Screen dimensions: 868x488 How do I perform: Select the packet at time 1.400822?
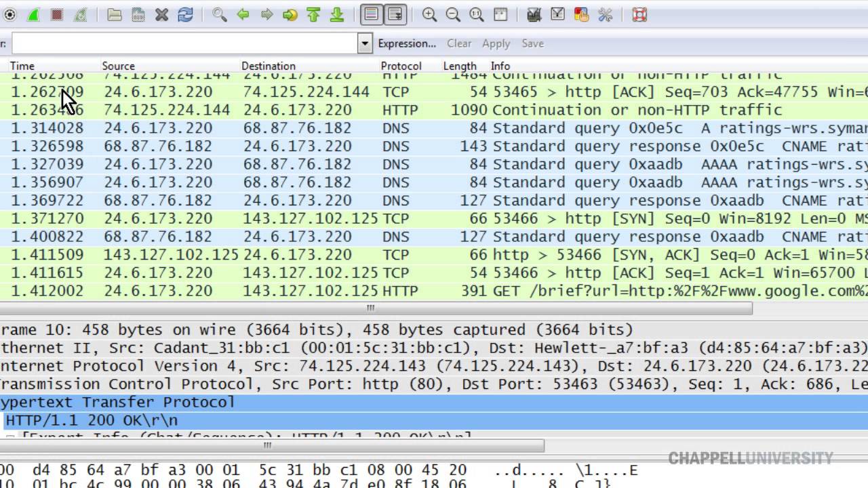pos(434,237)
